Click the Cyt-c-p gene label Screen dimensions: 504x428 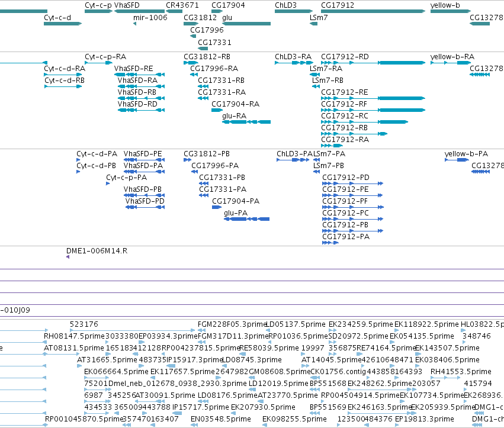(x=98, y=5)
